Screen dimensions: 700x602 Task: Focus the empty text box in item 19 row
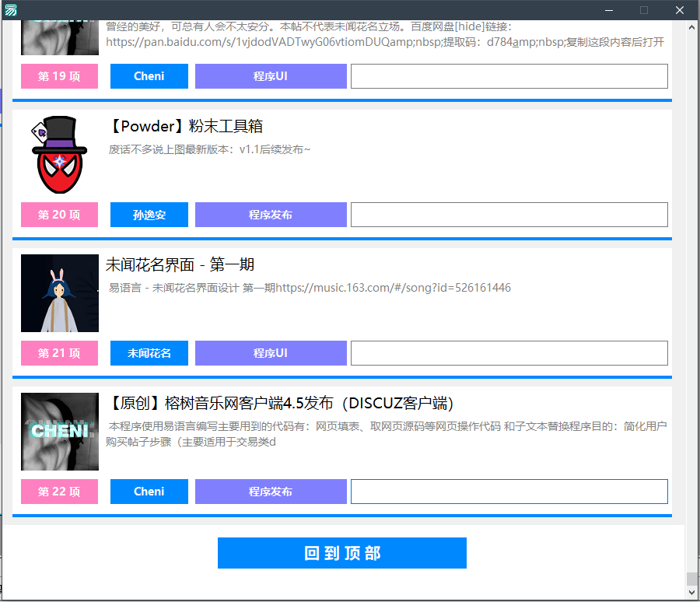509,76
